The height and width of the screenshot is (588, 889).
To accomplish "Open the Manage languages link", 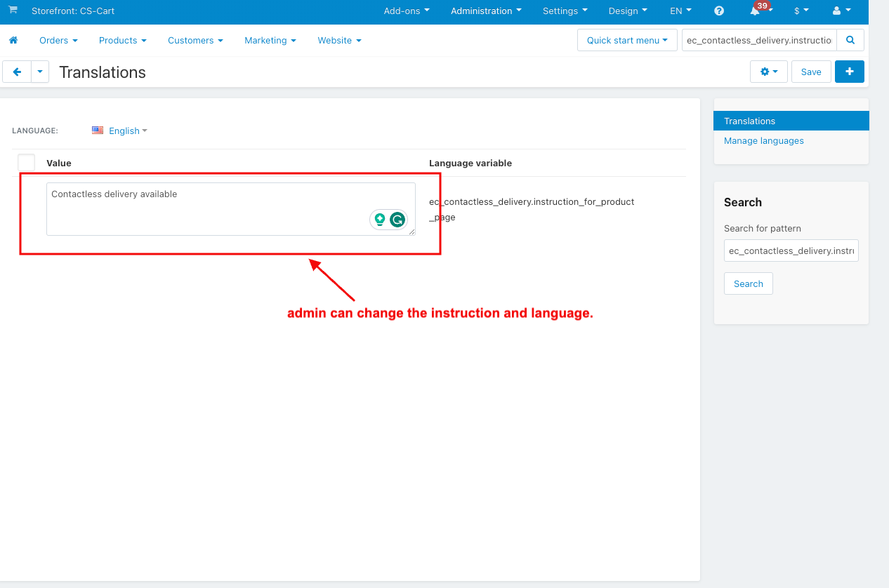I will (763, 140).
